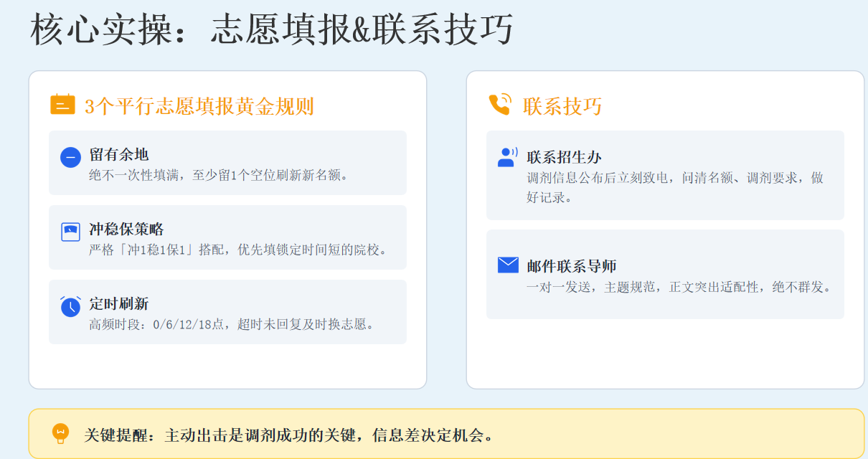Screen dimensions: 868x459
Task: Click the alarm clock icon beside 定时刷新
Action: [x=70, y=306]
